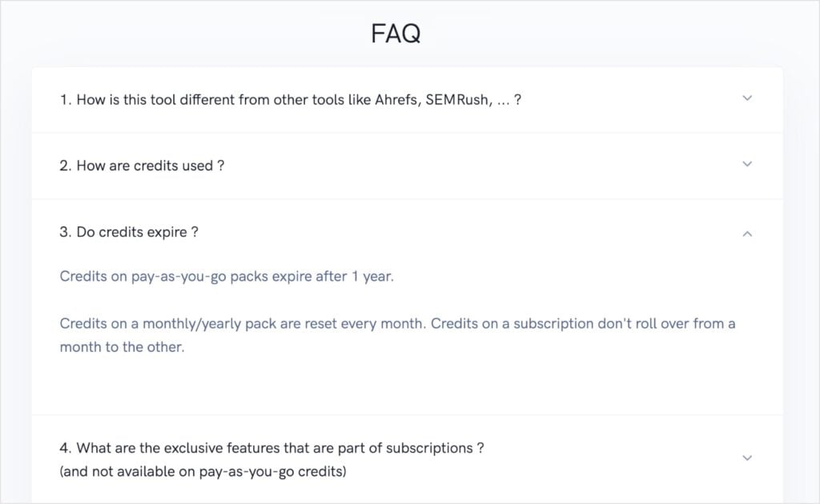Click the expand arrow on the last FAQ row
Image resolution: width=820 pixels, height=504 pixels.
746,458
